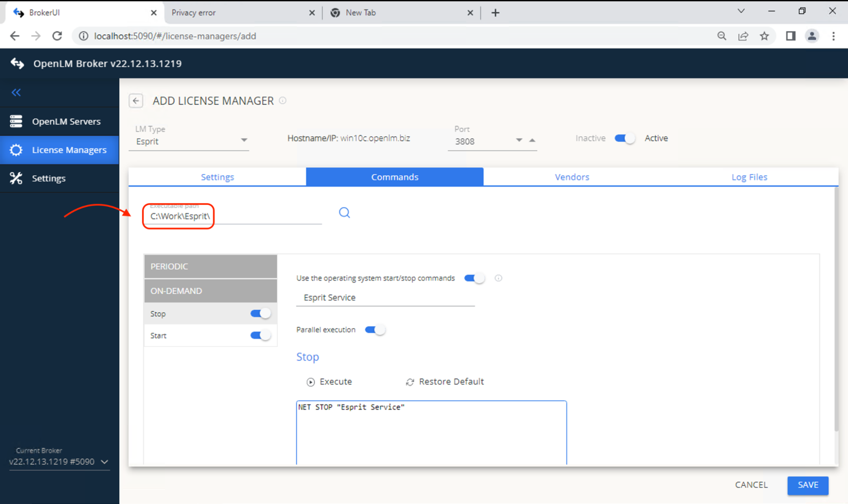This screenshot has width=848, height=504.
Task: Collapse the sidebar using the double-chevron icon
Action: click(16, 92)
